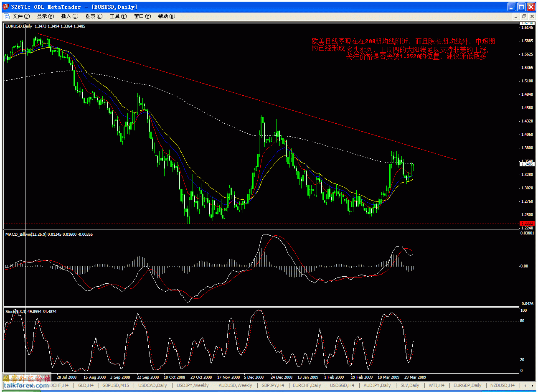Minimize the inner chart window

tap(515, 16)
